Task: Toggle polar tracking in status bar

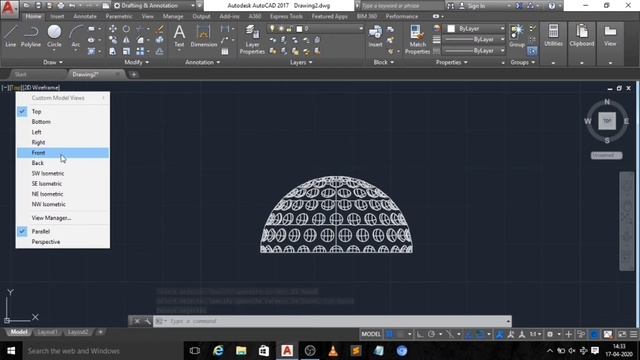Action: pos(431,334)
